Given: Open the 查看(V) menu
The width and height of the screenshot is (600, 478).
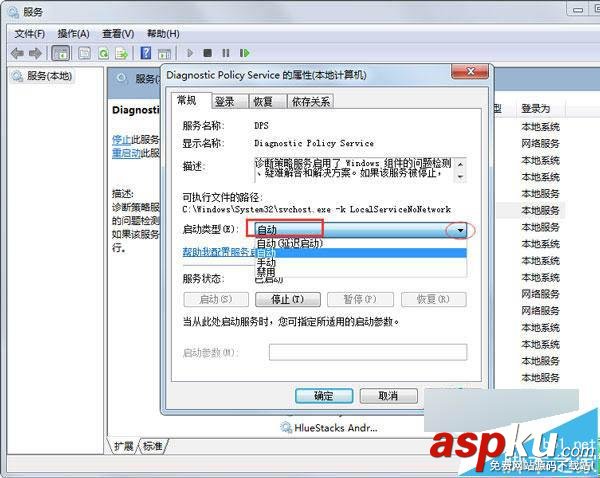Looking at the screenshot, I should (x=118, y=34).
